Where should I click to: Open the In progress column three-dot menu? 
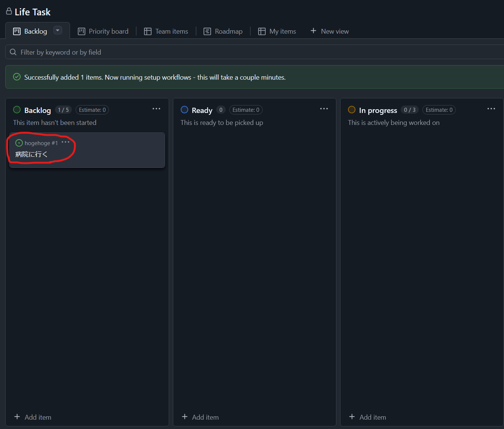pos(491,109)
